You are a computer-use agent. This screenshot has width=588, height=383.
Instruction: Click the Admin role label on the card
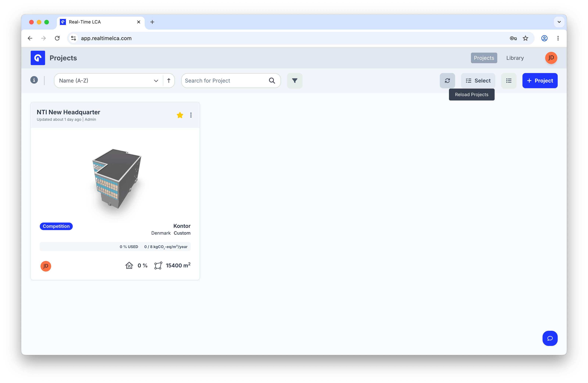(90, 119)
